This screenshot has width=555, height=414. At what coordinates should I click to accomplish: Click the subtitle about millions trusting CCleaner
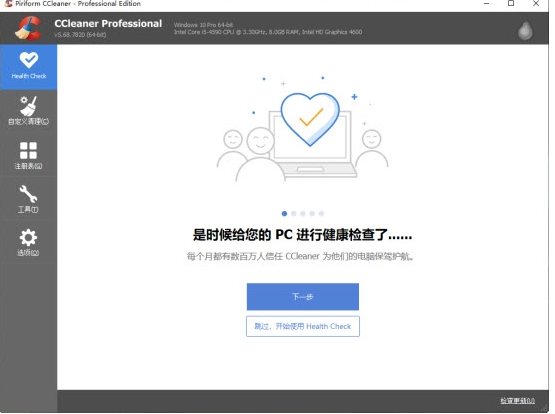pos(301,256)
